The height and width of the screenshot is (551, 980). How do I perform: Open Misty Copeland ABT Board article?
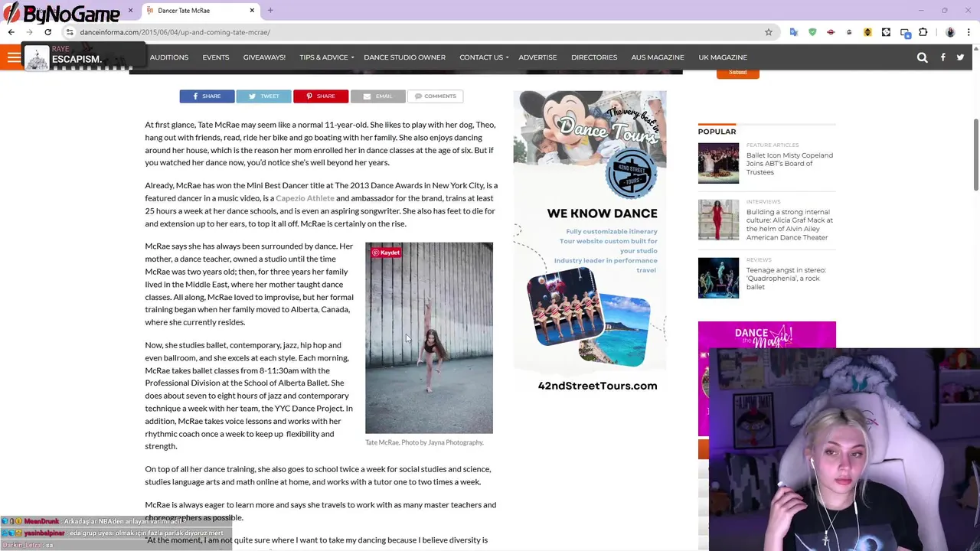click(x=789, y=164)
